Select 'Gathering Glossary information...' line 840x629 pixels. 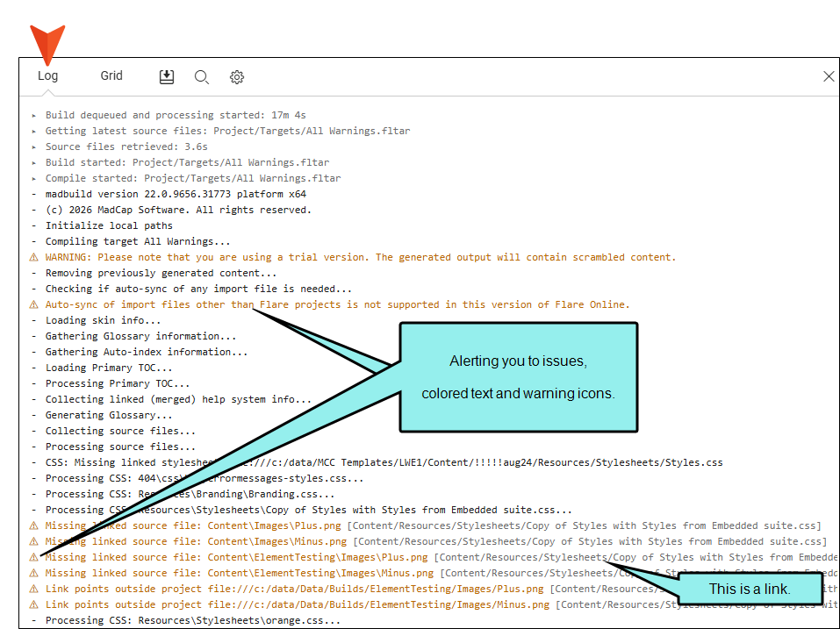(x=141, y=336)
